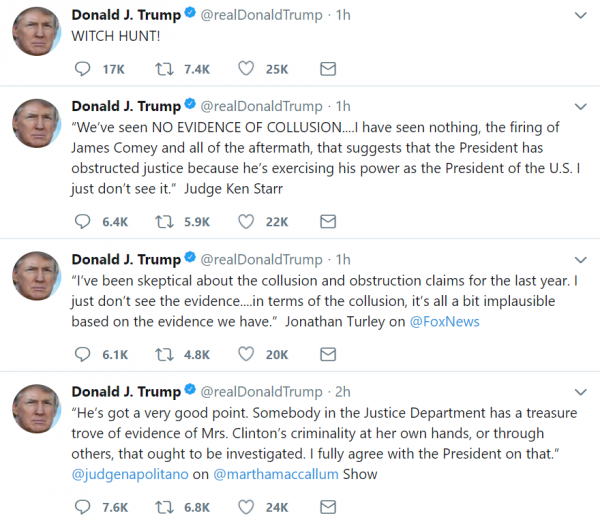Reply to the Jonathan Turley quote tweet
This screenshot has width=600, height=522.
82,354
